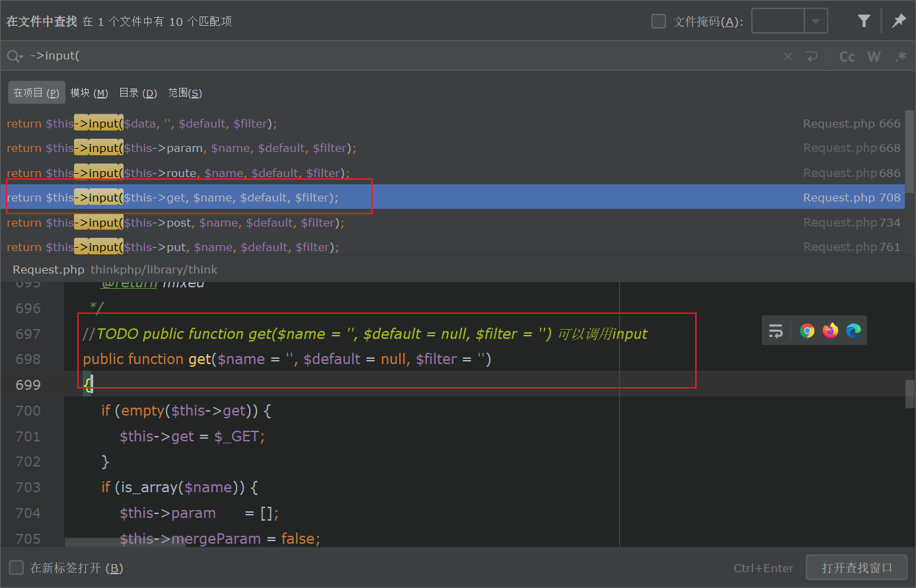916x588 pixels.
Task: Enable regex search option
Action: click(x=900, y=57)
